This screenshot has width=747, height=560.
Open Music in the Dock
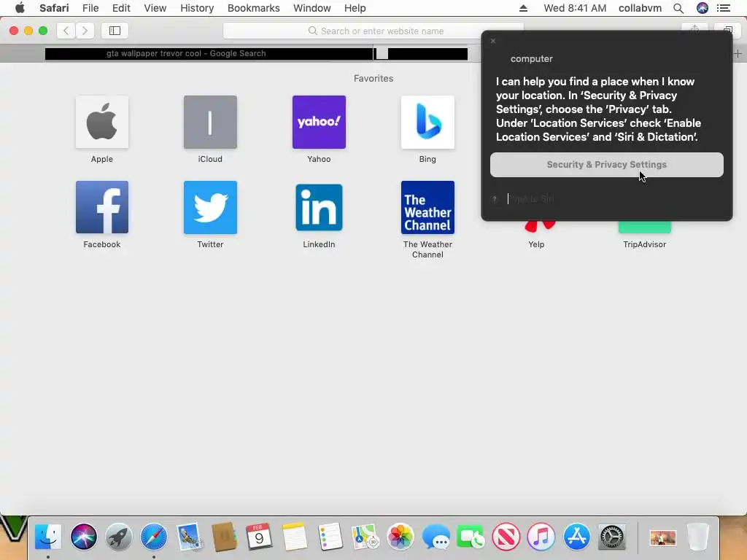[541, 536]
